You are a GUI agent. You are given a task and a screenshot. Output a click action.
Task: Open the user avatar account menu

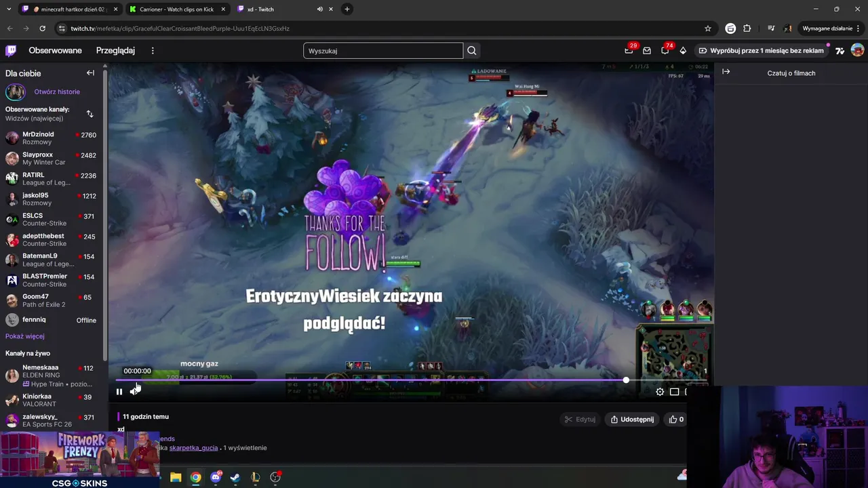[857, 50]
